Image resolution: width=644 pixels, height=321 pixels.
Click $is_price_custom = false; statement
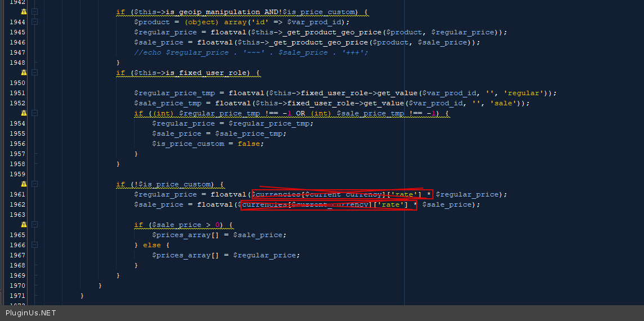pos(208,144)
